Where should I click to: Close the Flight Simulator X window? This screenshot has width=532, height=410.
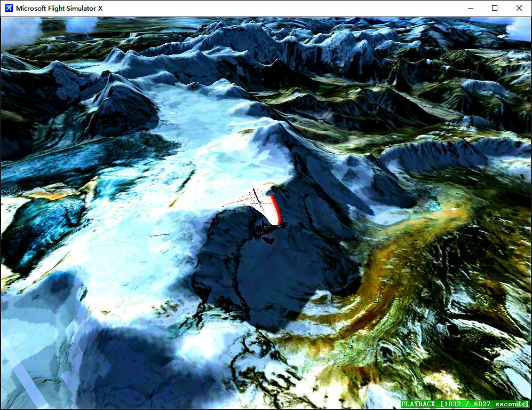(x=519, y=8)
